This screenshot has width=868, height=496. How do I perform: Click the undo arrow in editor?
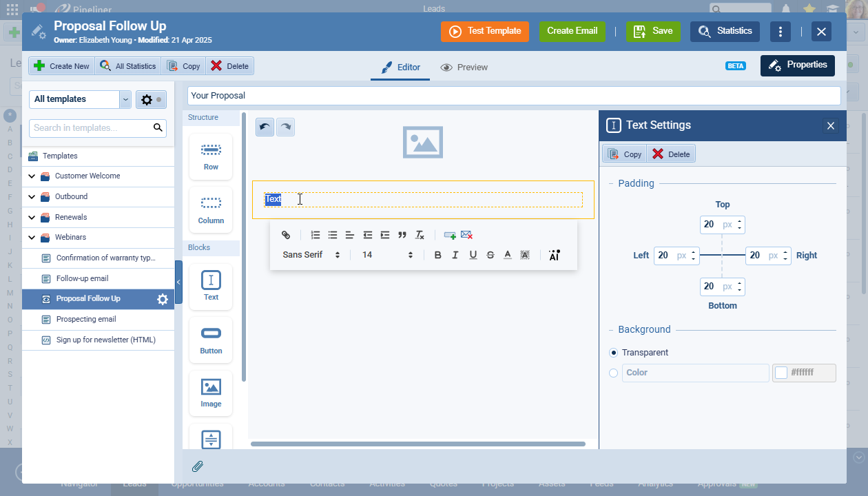point(265,127)
